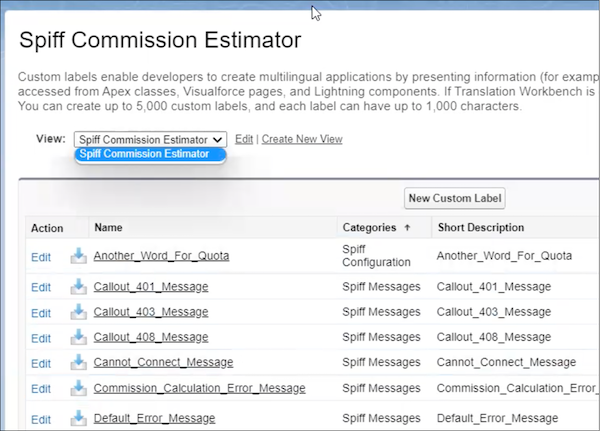Open Callout_403_Message name link

[x=151, y=312]
